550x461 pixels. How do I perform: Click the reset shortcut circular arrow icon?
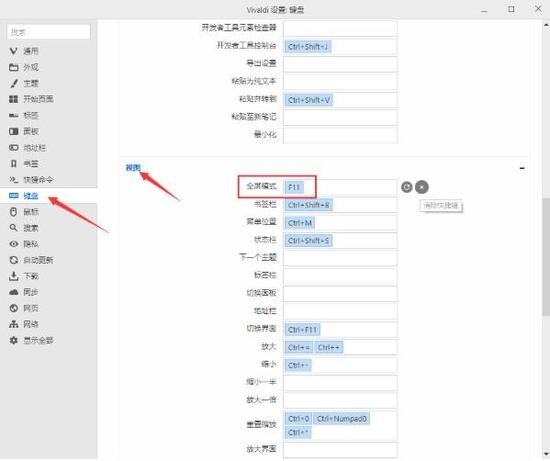(407, 187)
